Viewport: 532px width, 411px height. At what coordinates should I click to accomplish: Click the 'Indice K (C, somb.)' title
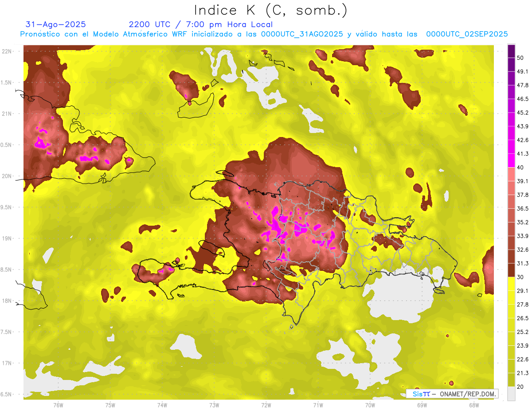click(271, 10)
